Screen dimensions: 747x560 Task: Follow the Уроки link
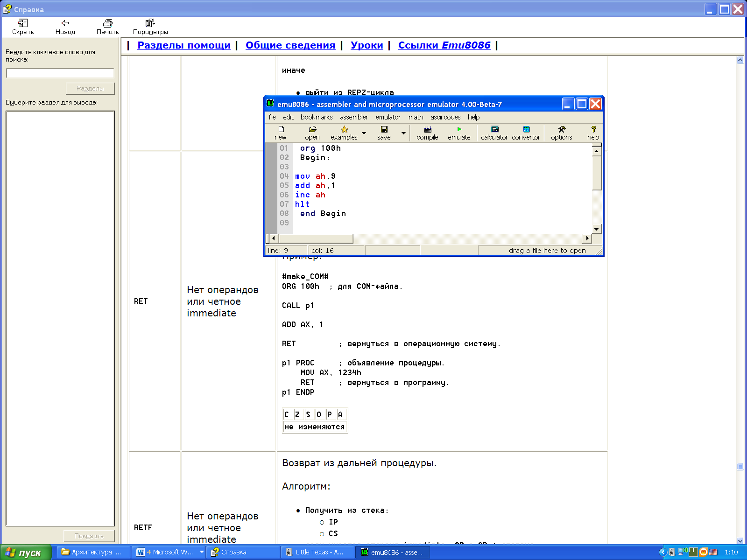pos(367,45)
